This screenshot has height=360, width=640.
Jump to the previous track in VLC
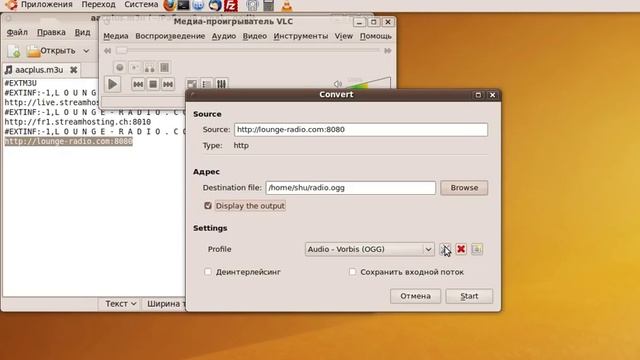click(138, 84)
